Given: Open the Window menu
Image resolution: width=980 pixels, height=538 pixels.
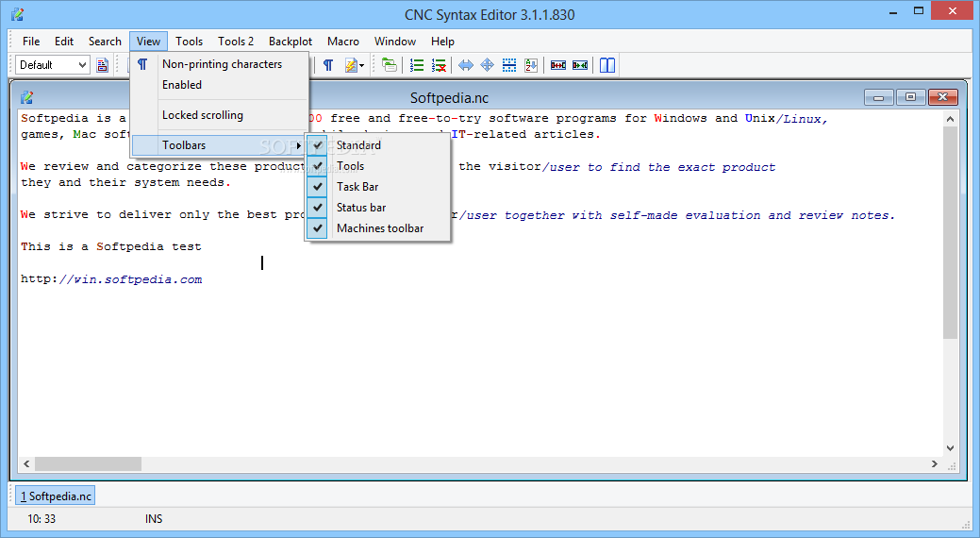Looking at the screenshot, I should click(x=395, y=42).
